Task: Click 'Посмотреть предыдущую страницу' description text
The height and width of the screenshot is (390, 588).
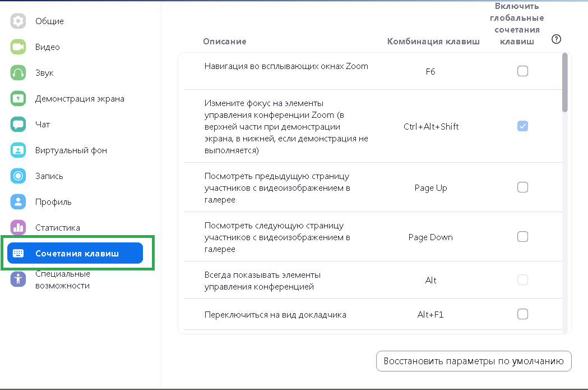Action: (277, 187)
